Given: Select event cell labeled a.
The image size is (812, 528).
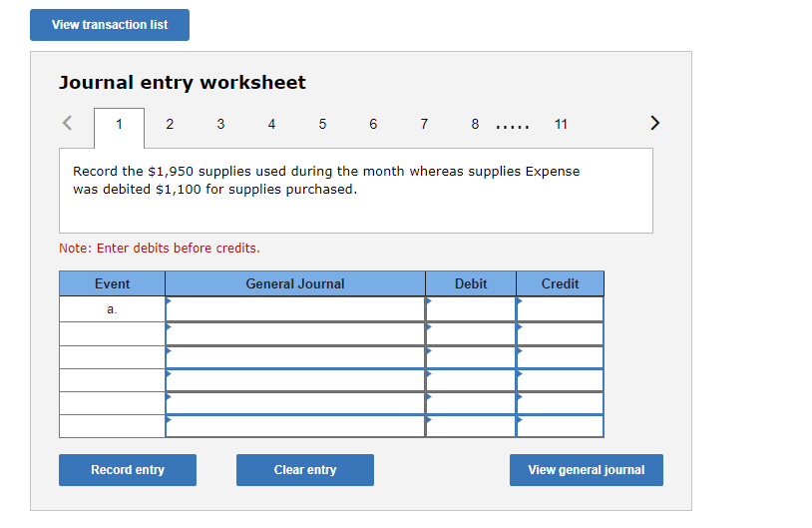Looking at the screenshot, I should click(113, 309).
